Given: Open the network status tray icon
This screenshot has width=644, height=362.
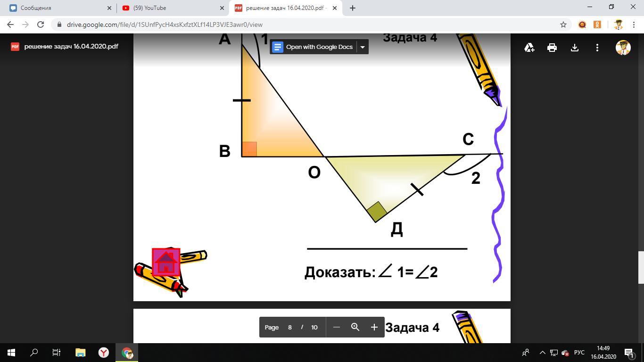Looking at the screenshot, I should click(x=554, y=353).
